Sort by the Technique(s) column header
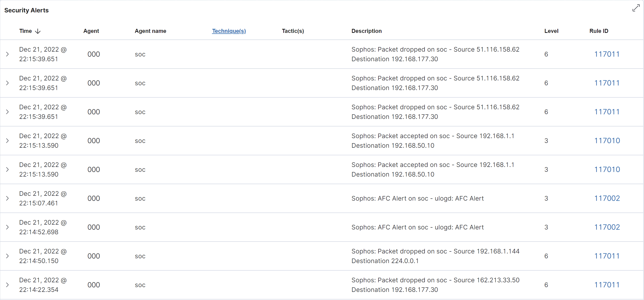Viewport: 644px width, 300px height. (229, 31)
